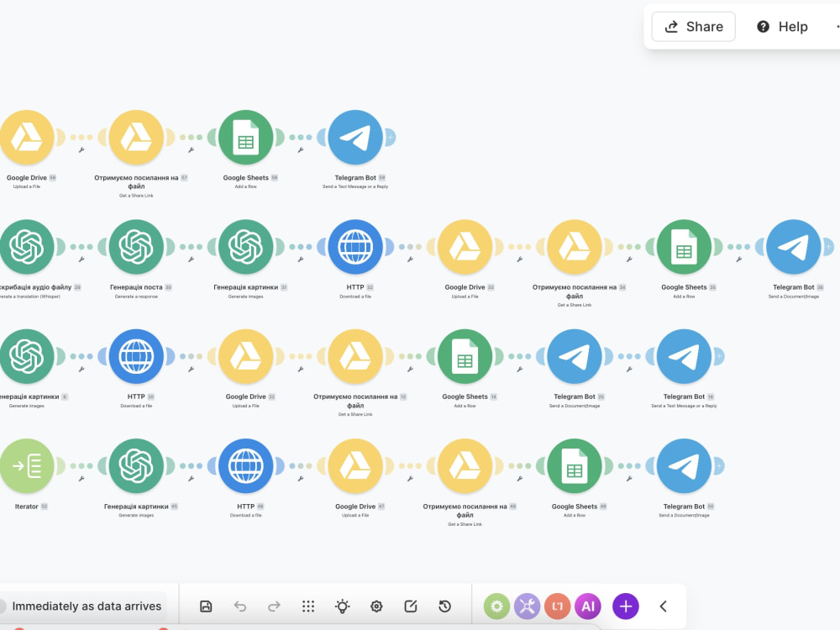Click the wrench between Google Drive 56 and share link 57

tap(81, 150)
